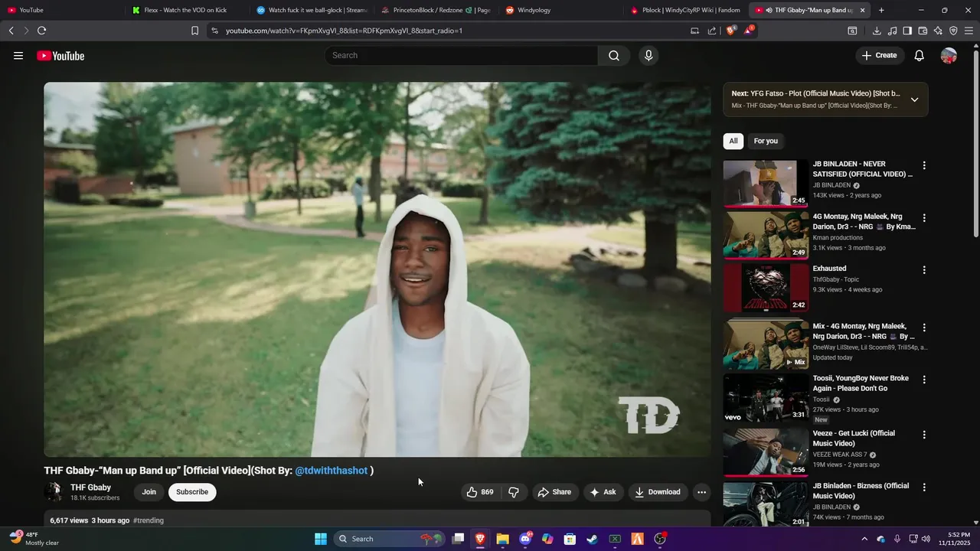Switch to PrincetonBlock Redzone tab
Viewport: 980px width, 551px height.
click(x=435, y=10)
